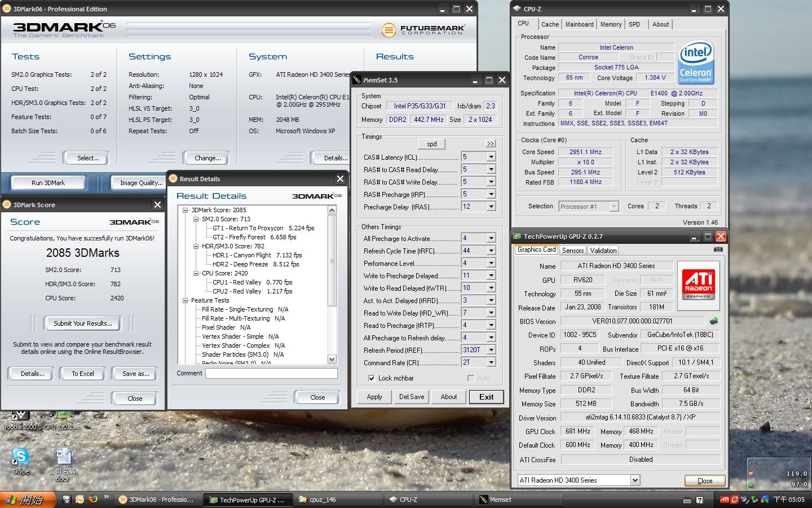812x508 pixels.
Task: Open the CAS# Latency (tCL) dropdown
Action: (x=491, y=157)
